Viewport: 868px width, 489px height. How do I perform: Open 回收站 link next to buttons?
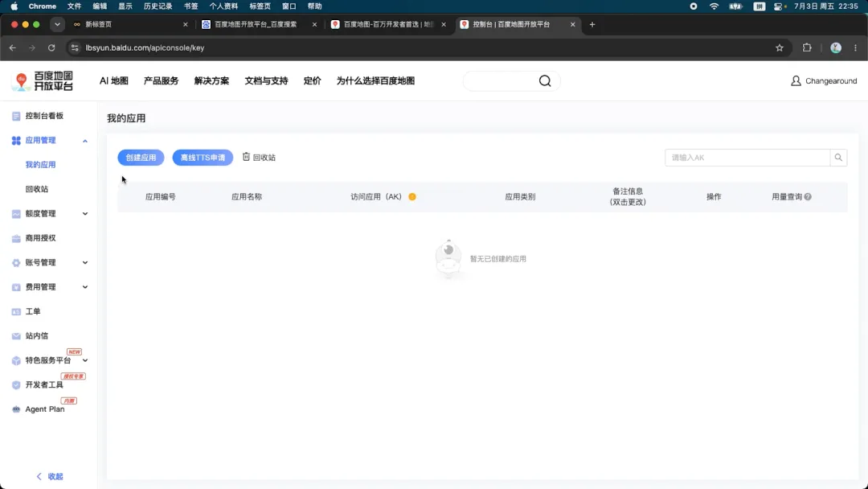click(x=259, y=158)
